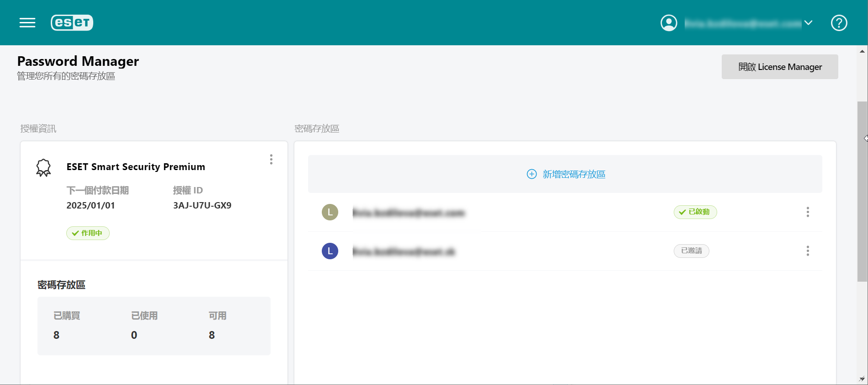Click the 可用 column label
The width and height of the screenshot is (868, 385).
tap(218, 316)
